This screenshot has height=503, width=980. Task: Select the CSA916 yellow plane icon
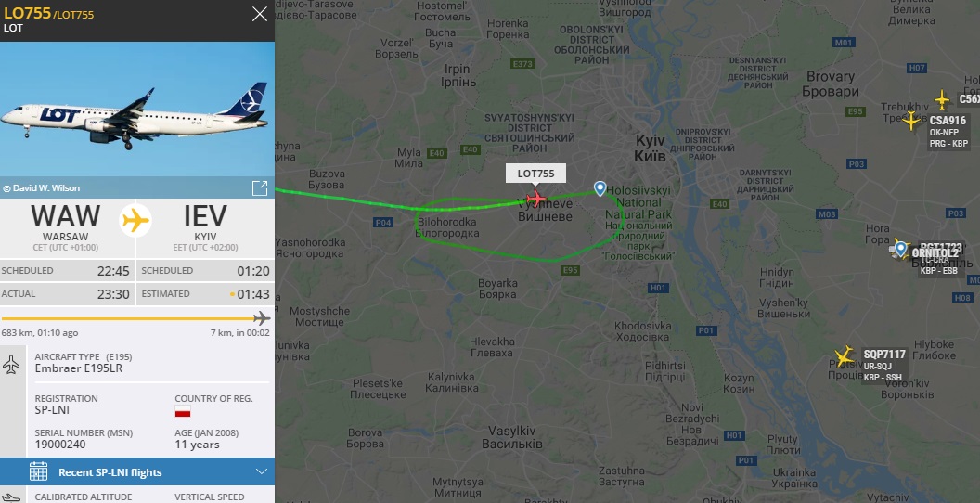click(x=912, y=121)
